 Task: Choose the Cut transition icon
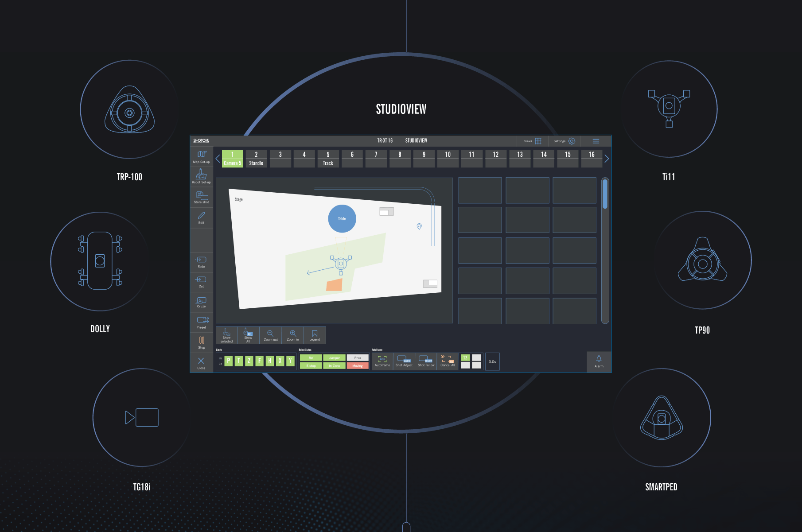click(x=201, y=282)
